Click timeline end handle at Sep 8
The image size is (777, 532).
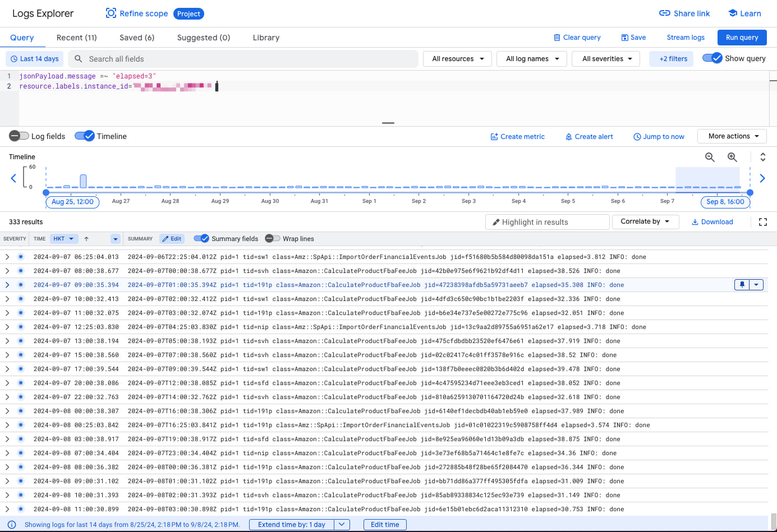pyautogui.click(x=750, y=192)
